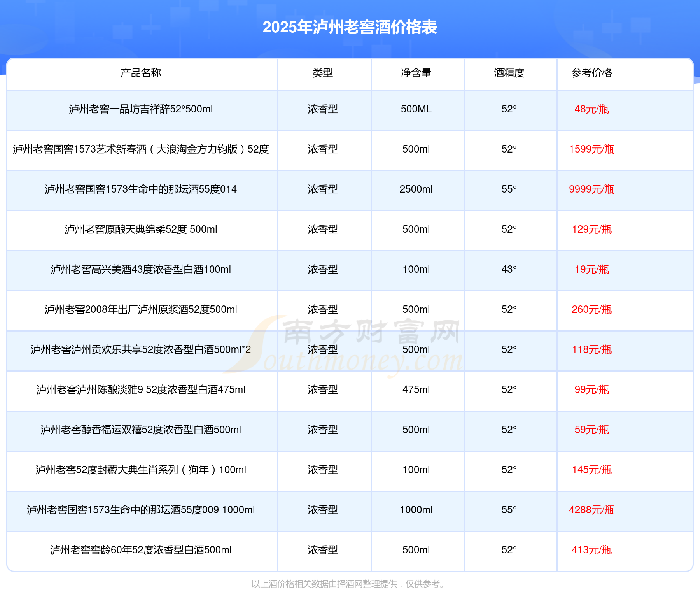
Task: Click the 118元/瓶 price
Action: pyautogui.click(x=592, y=349)
